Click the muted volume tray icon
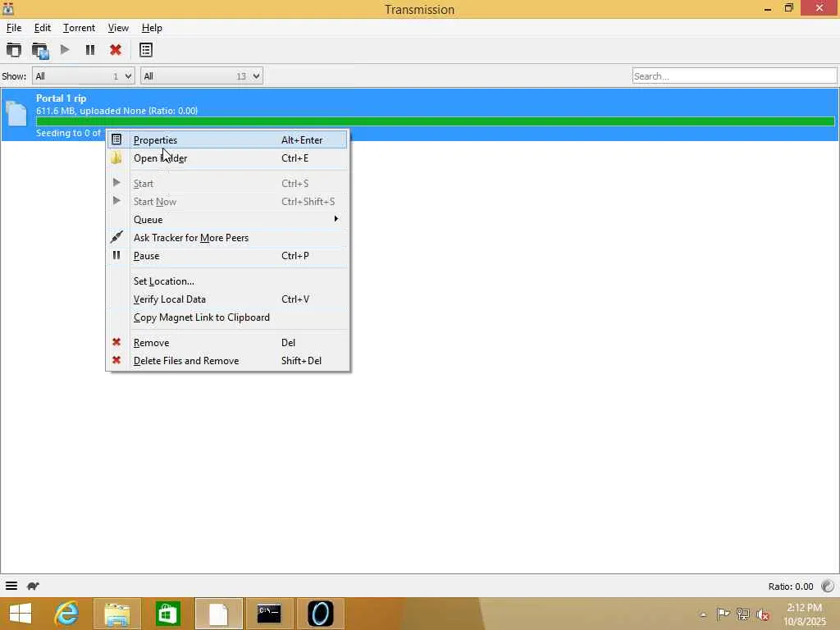Viewport: 840px width, 630px height. [x=762, y=614]
